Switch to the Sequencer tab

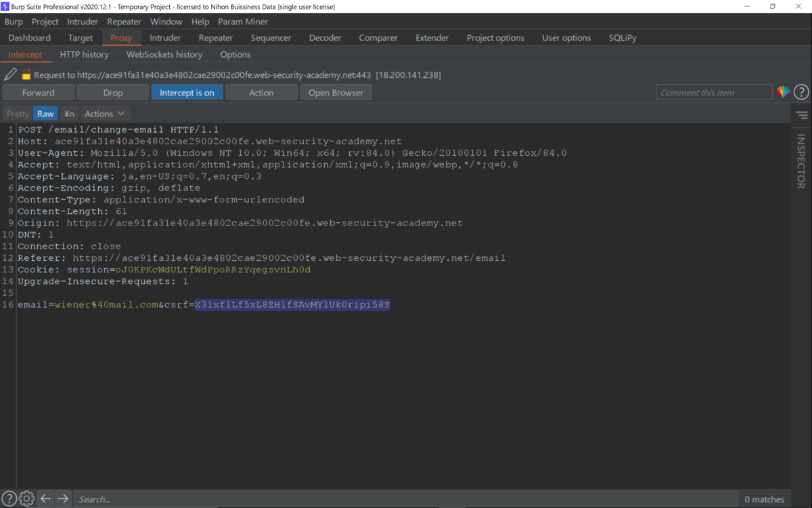tap(271, 38)
